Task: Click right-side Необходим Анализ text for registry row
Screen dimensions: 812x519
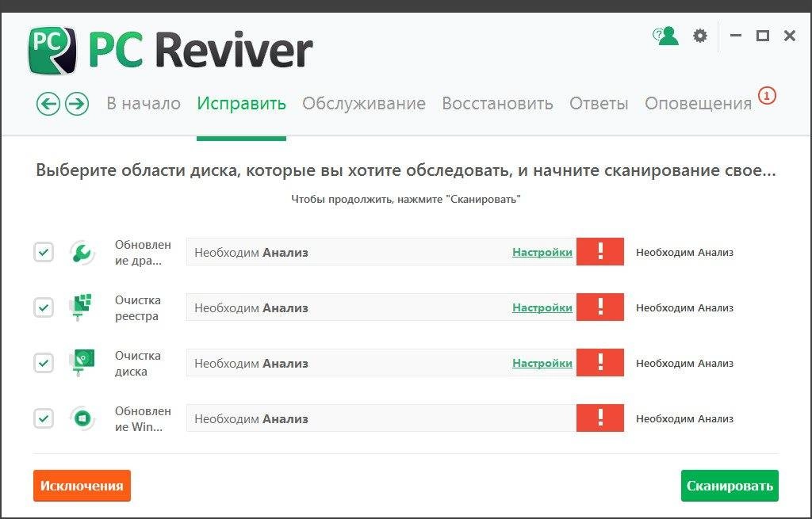Action: coord(684,308)
